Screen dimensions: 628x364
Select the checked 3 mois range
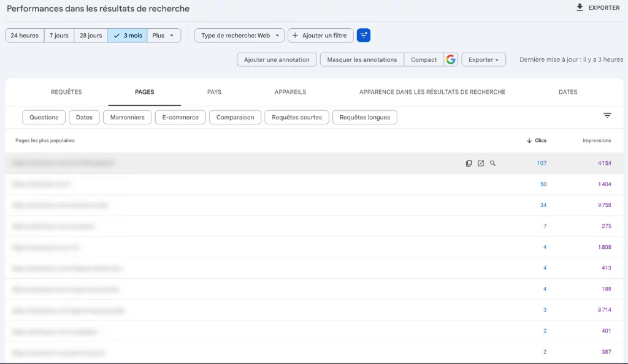(128, 36)
